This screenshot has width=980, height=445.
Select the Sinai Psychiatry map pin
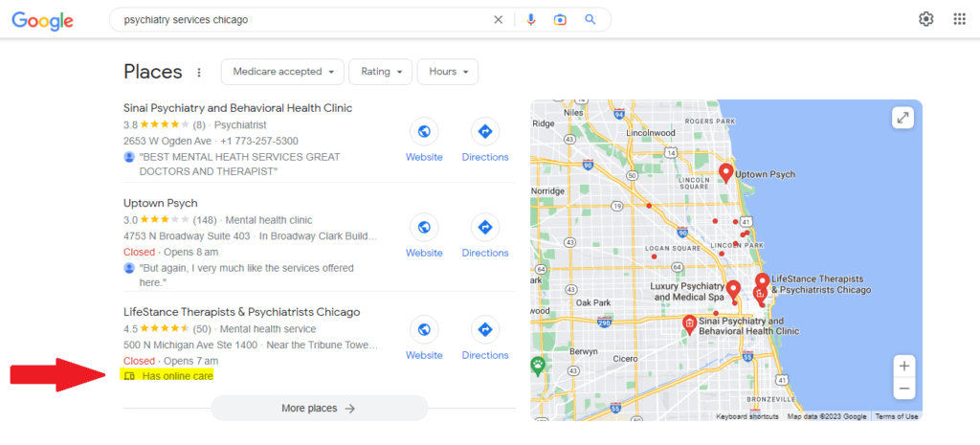689,324
